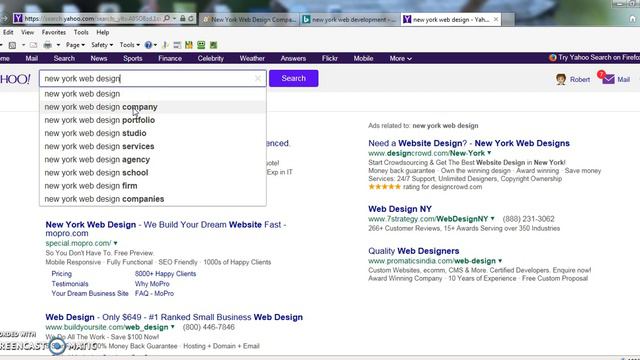
Task: Select suggestion 'new york web design firm'
Action: click(153, 186)
